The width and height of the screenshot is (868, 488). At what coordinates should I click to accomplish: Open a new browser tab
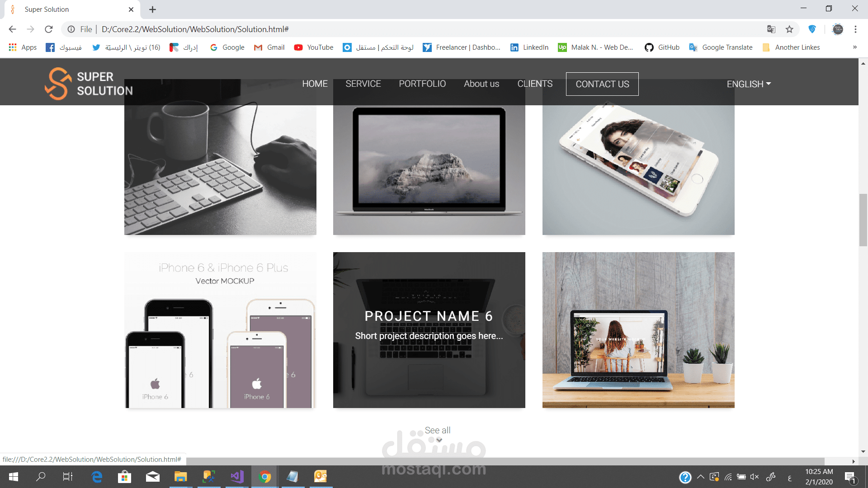(x=153, y=9)
